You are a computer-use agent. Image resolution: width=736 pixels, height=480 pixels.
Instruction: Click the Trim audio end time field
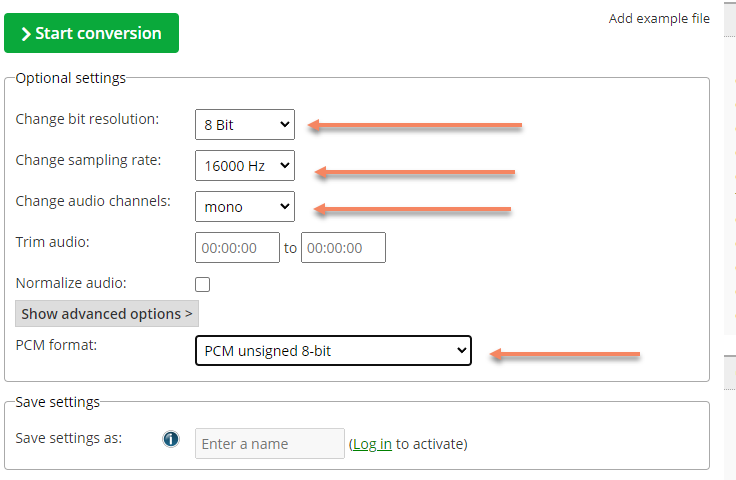pyautogui.click(x=343, y=247)
